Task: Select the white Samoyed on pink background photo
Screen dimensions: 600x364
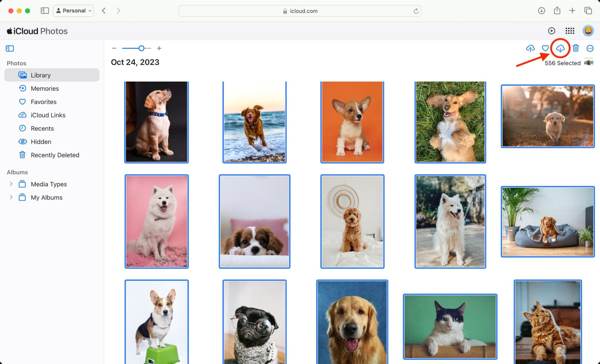Action: (157, 221)
